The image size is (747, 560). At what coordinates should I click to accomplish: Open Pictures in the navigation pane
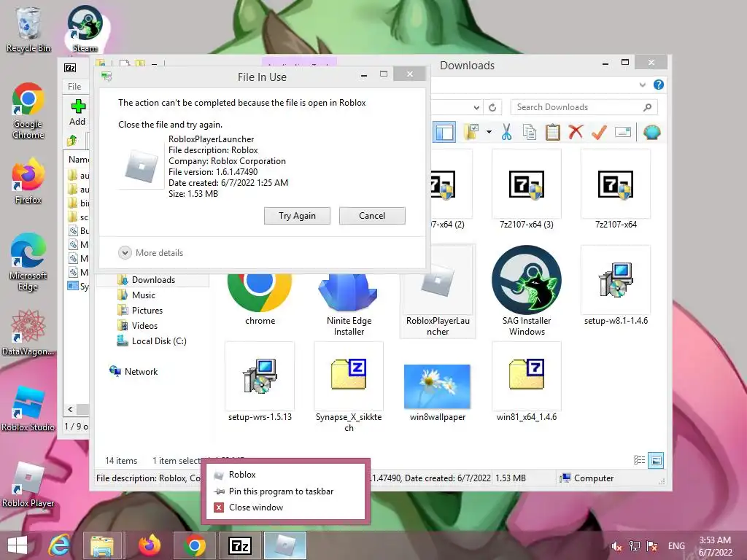(x=147, y=311)
